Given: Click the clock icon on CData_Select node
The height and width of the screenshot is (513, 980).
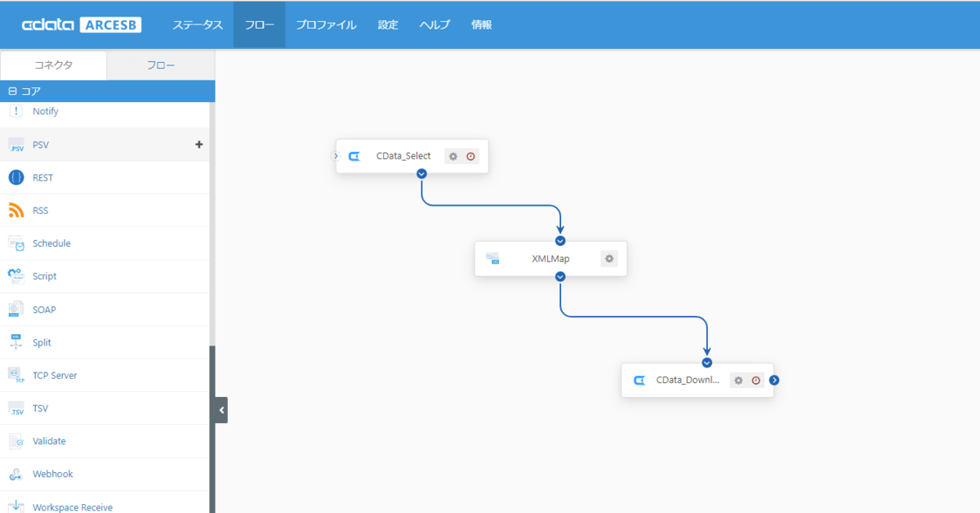Looking at the screenshot, I should pos(471,156).
